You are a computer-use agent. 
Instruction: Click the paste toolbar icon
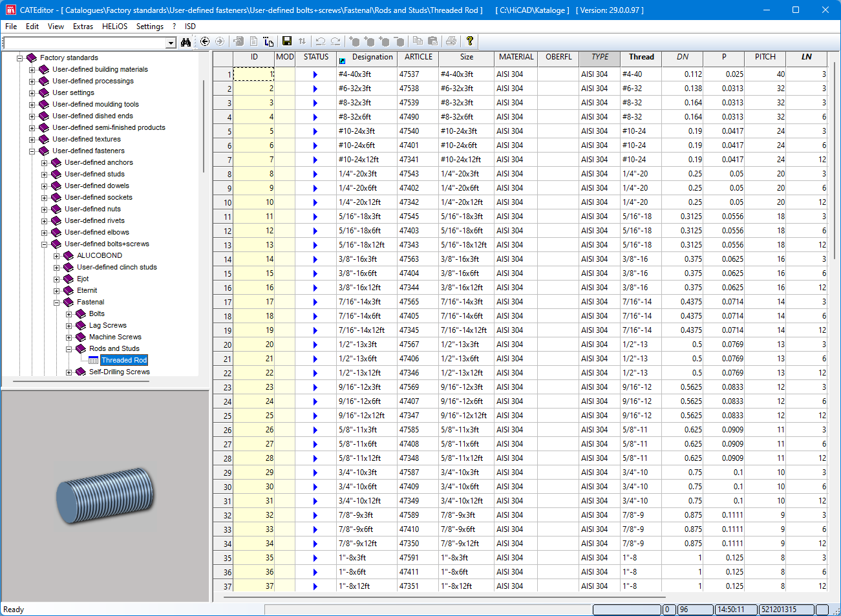(x=432, y=41)
